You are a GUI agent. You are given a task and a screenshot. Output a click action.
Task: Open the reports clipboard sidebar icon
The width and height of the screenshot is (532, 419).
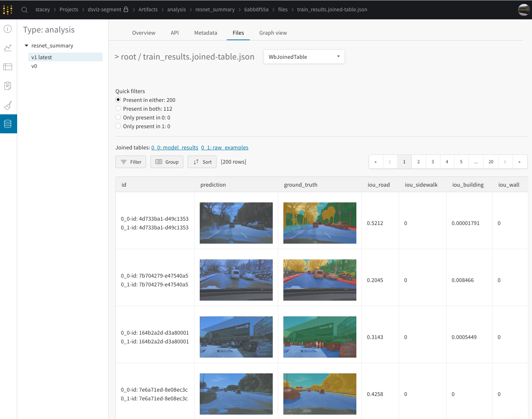click(8, 86)
